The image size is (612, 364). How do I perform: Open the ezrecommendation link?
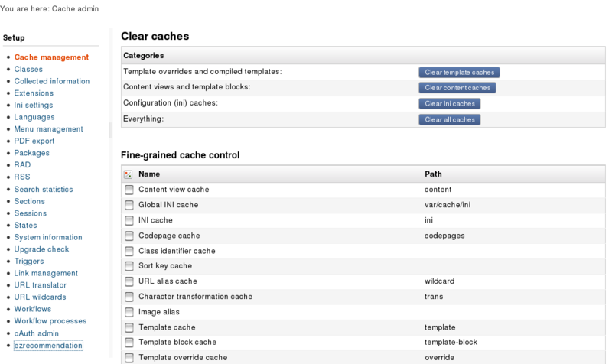pyautogui.click(x=48, y=346)
